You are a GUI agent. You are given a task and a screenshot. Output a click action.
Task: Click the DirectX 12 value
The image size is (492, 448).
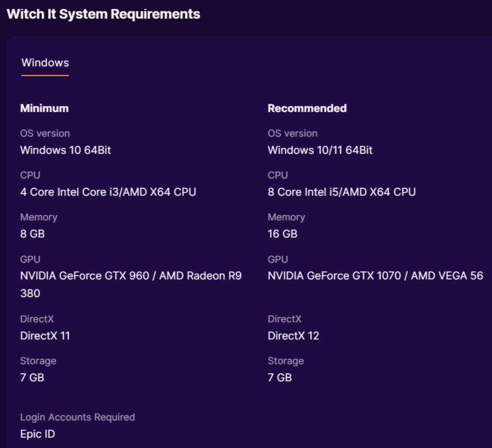pyautogui.click(x=293, y=336)
